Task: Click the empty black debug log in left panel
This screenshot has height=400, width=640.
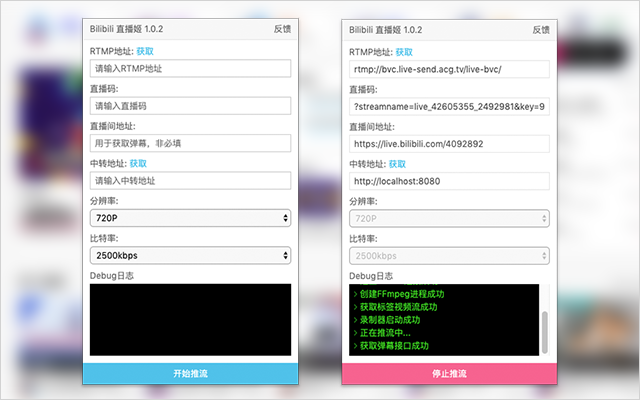Action: [190, 320]
